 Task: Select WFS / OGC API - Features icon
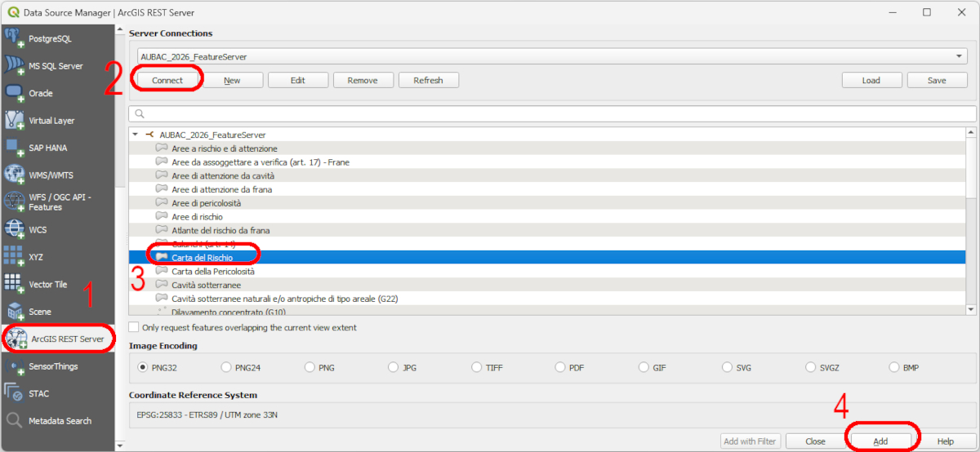click(x=15, y=202)
